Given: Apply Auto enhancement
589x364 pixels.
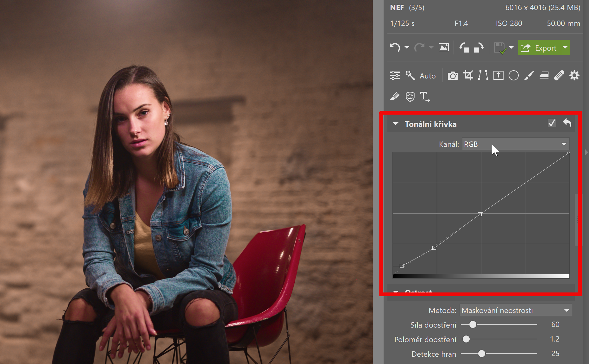Looking at the screenshot, I should coord(427,76).
